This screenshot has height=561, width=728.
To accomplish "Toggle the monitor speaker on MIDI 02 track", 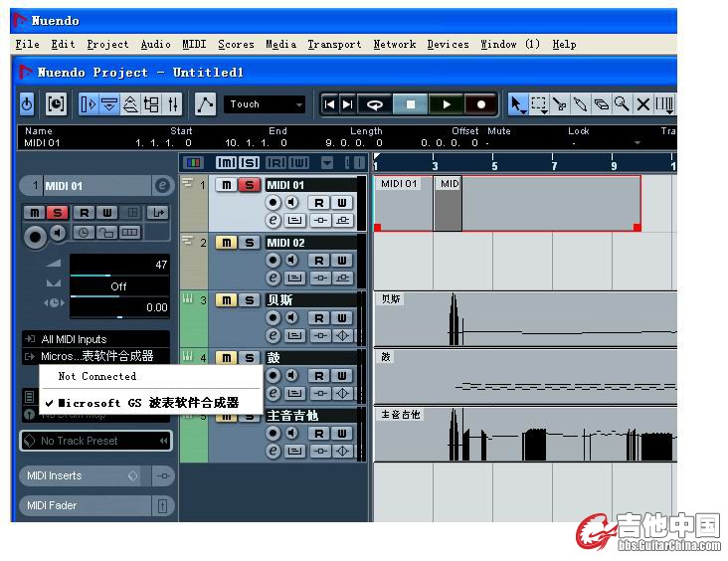I will [x=291, y=260].
